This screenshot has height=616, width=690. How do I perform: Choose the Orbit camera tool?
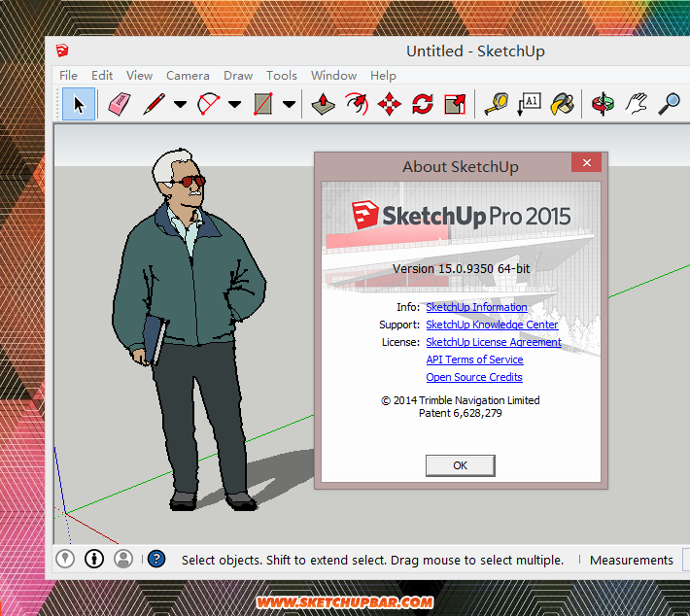(604, 104)
